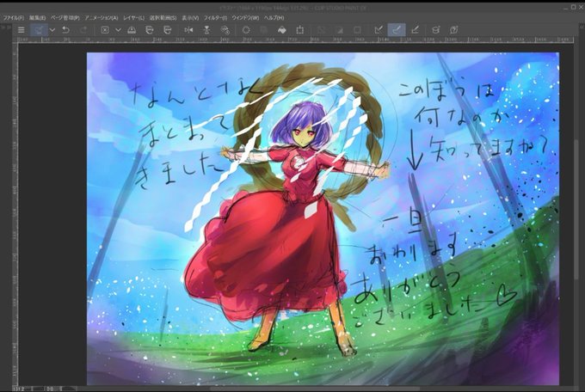Open CLIP STUDIO Assets icon
This screenshot has height=392, width=585.
[436, 30]
